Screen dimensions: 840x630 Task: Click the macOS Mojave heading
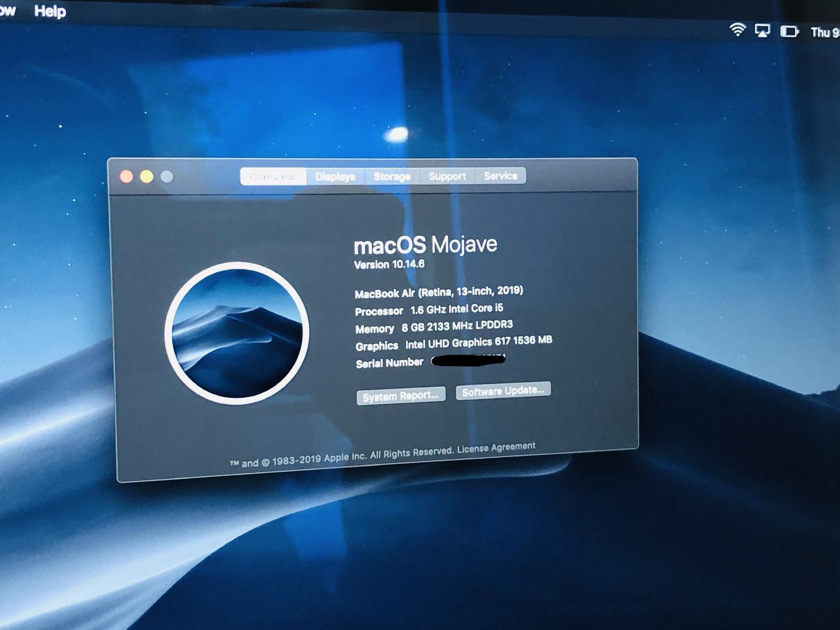tap(426, 245)
